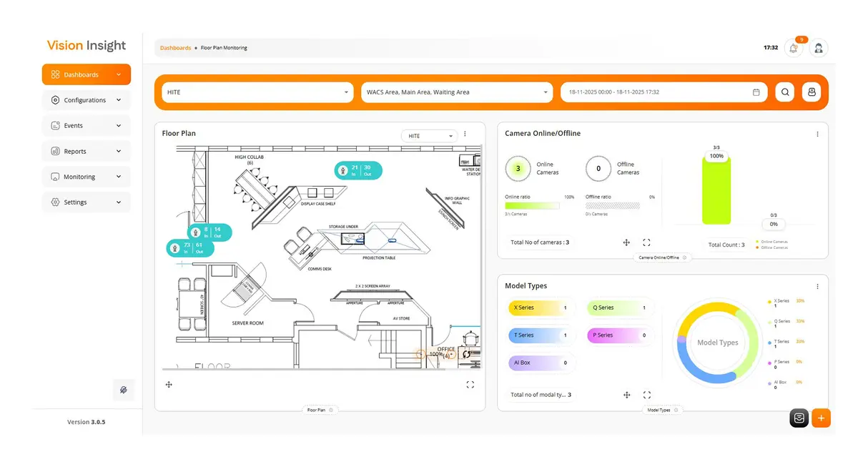
Task: Click the refresh icon on the floor plan
Action: [x=466, y=354]
